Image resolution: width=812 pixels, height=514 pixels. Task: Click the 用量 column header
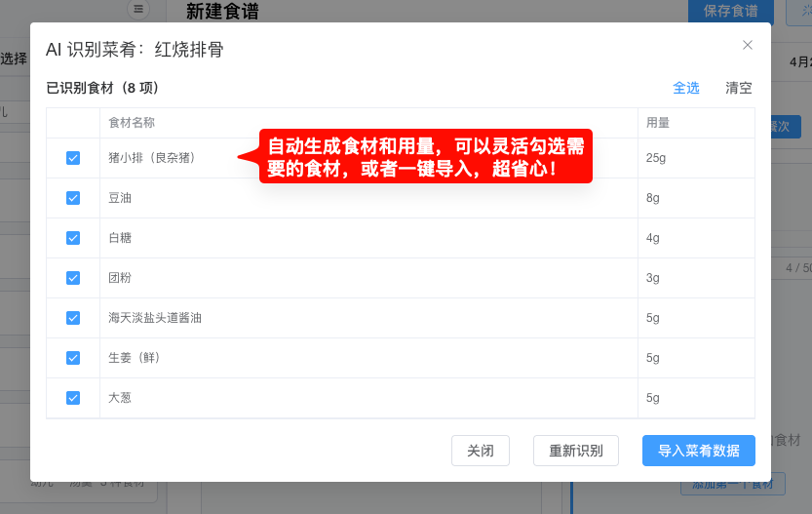click(x=657, y=123)
